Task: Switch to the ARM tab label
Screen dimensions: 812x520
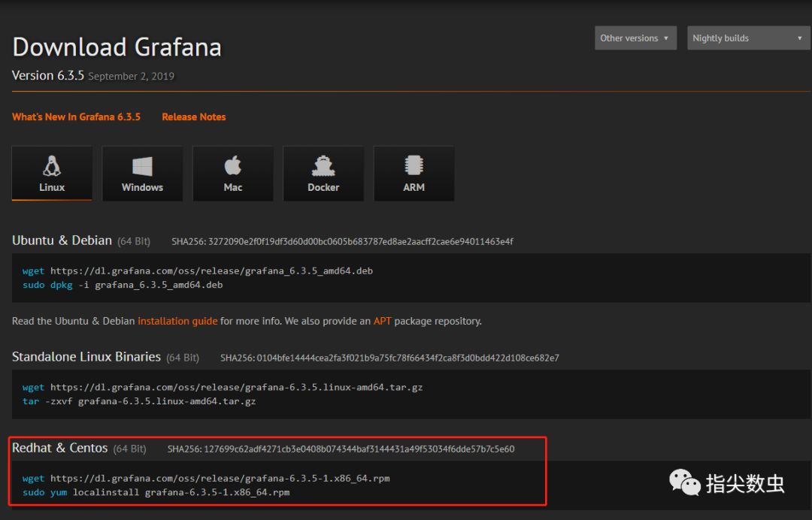Action: pos(414,187)
